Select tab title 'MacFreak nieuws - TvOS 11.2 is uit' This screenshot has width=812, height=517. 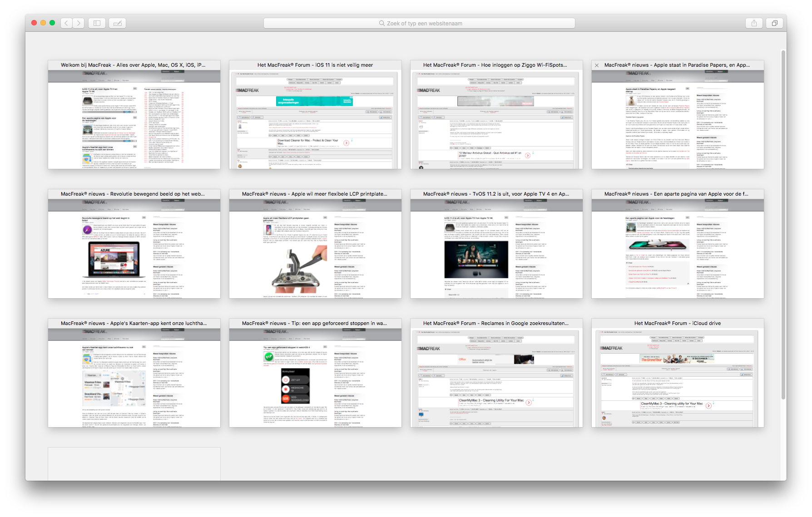(x=496, y=194)
